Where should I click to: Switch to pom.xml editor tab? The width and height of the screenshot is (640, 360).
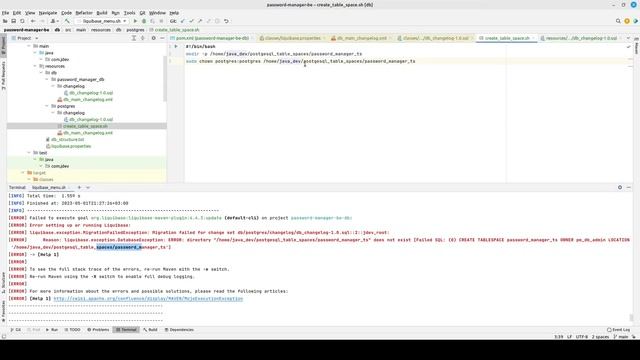tap(212, 38)
